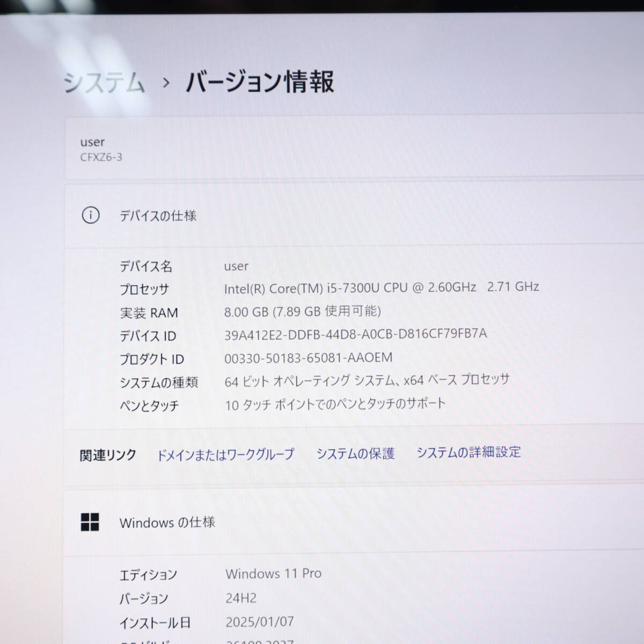Click the プロセッサ label
This screenshot has width=644, height=644.
(144, 289)
